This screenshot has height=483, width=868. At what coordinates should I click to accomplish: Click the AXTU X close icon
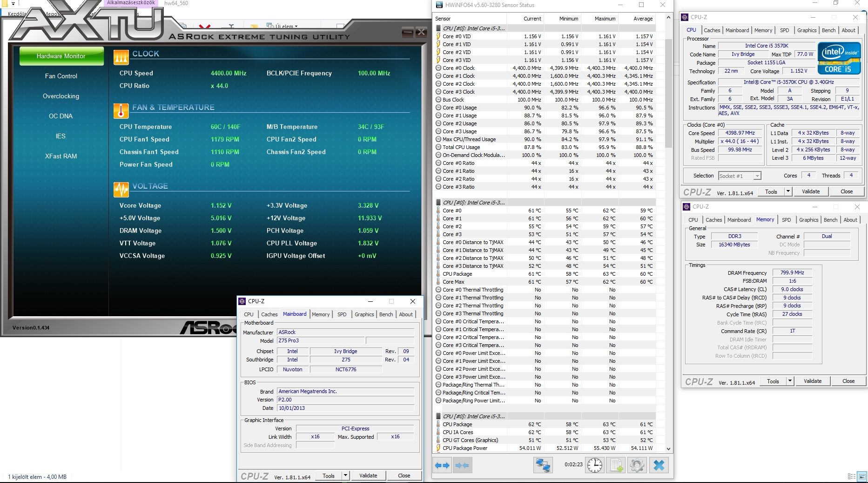click(x=421, y=32)
